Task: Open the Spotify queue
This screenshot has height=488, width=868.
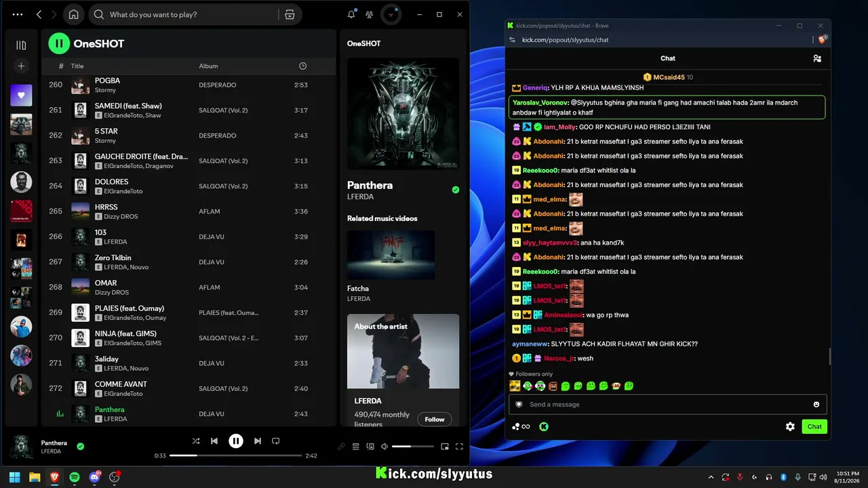Action: (x=356, y=447)
